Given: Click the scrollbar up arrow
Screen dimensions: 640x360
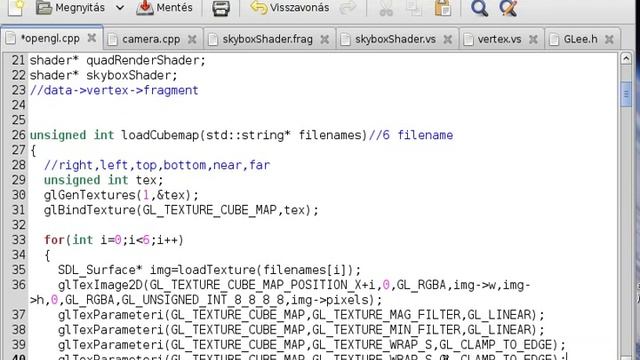Looking at the screenshot, I should pyautogui.click(x=626, y=59).
